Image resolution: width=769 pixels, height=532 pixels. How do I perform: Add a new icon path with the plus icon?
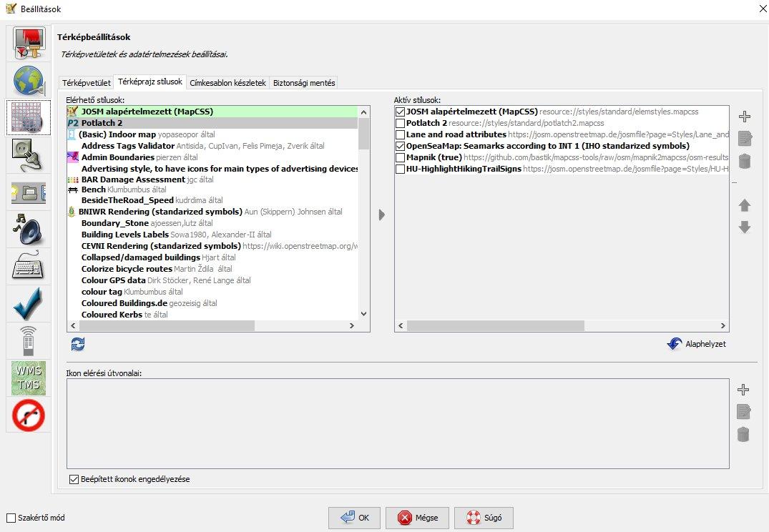point(743,390)
